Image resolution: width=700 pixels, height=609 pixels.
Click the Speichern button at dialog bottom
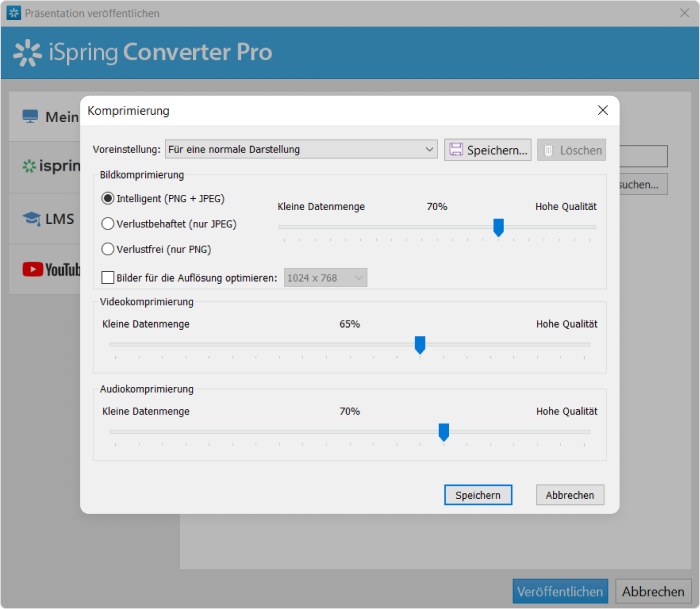coord(478,495)
